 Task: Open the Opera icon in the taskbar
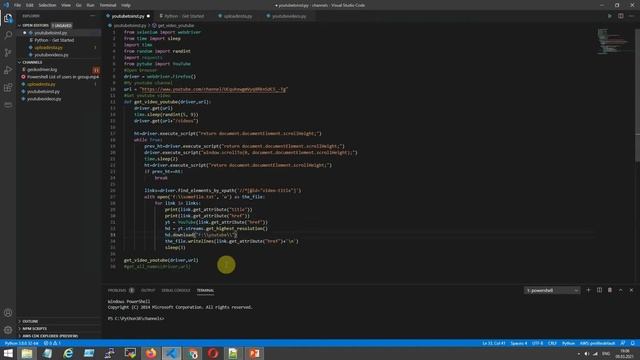213,353
